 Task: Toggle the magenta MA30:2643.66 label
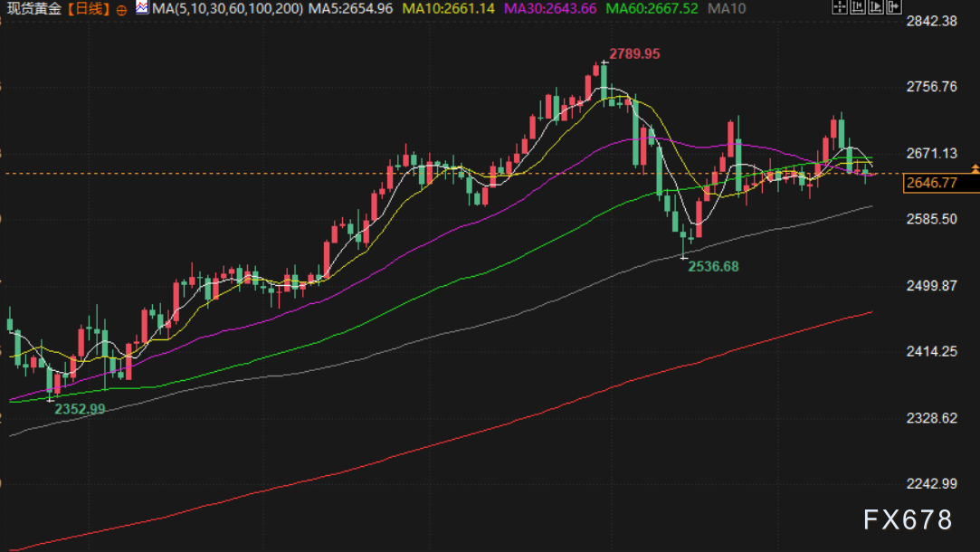550,9
